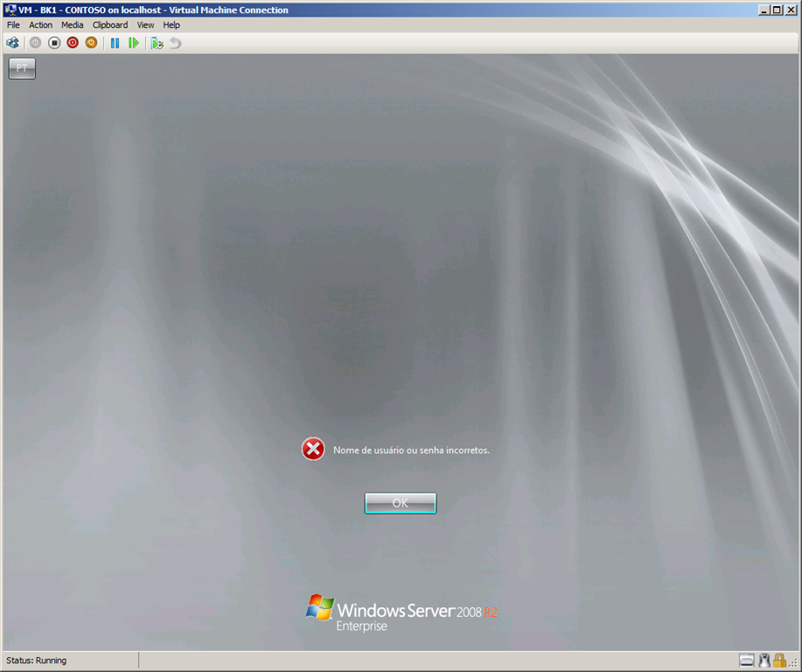This screenshot has width=802, height=672.
Task: Click the padlock security icon in the status bar
Action: click(x=778, y=661)
